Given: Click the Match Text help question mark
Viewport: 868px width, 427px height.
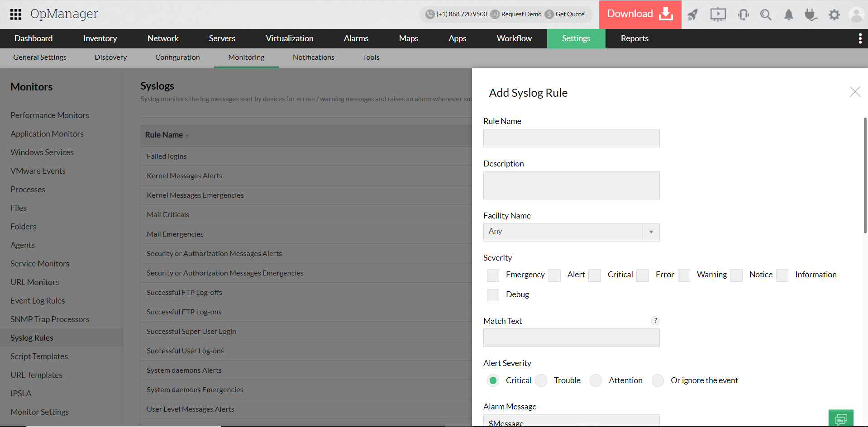Looking at the screenshot, I should 655,321.
